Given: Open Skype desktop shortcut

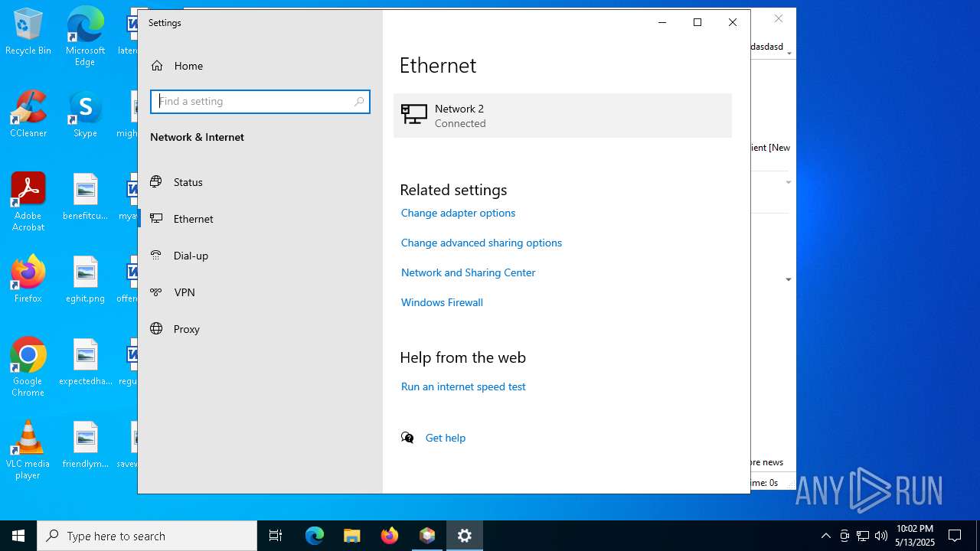Looking at the screenshot, I should [85, 115].
